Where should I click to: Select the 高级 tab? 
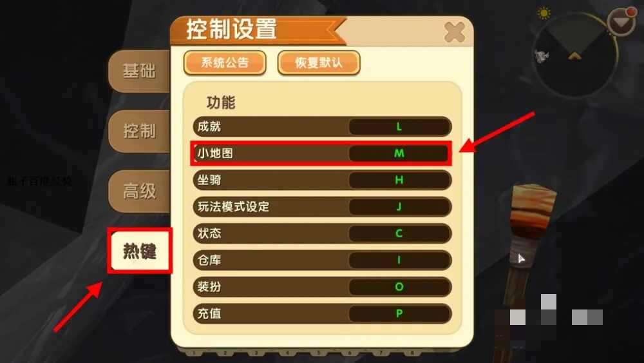139,191
